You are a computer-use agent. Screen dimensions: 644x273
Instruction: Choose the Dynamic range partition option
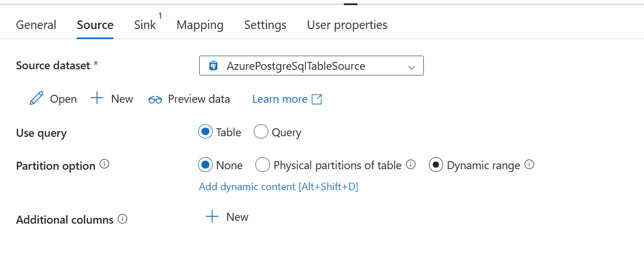tap(436, 165)
